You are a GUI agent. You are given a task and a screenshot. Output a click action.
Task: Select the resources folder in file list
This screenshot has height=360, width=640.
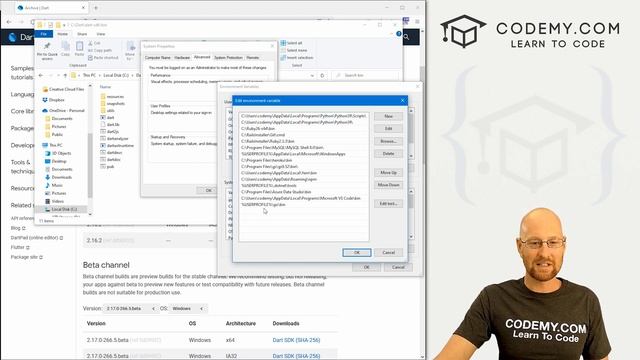click(112, 97)
